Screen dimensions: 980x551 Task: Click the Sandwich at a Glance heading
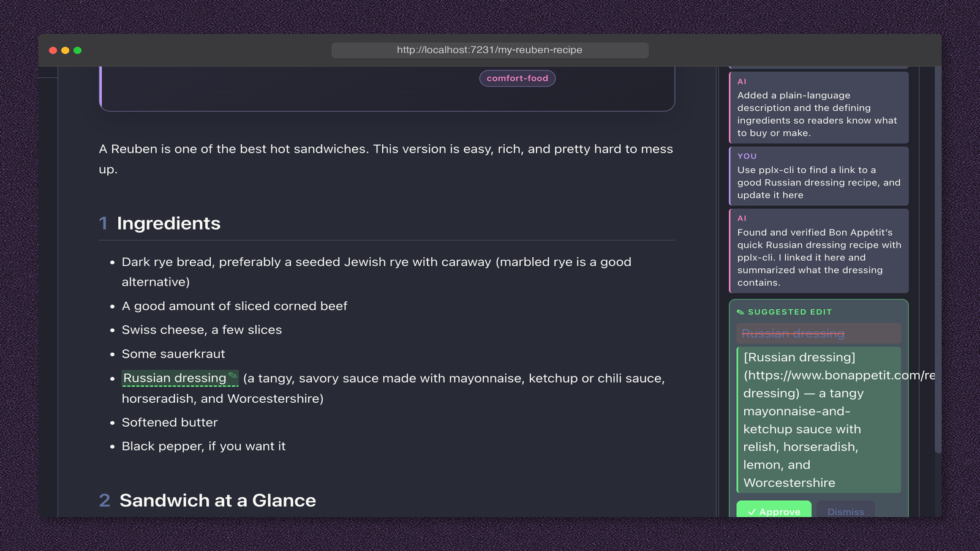[217, 501]
